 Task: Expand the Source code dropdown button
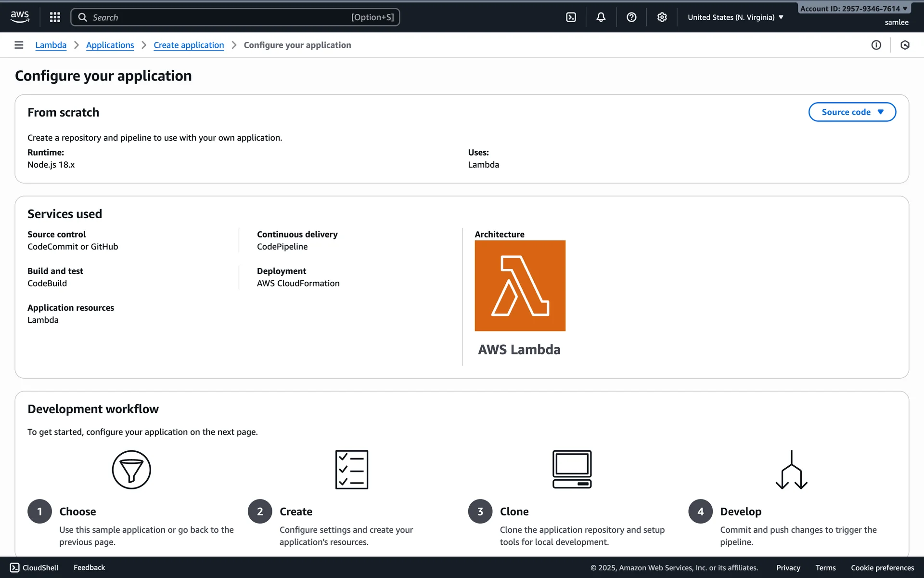pos(852,112)
